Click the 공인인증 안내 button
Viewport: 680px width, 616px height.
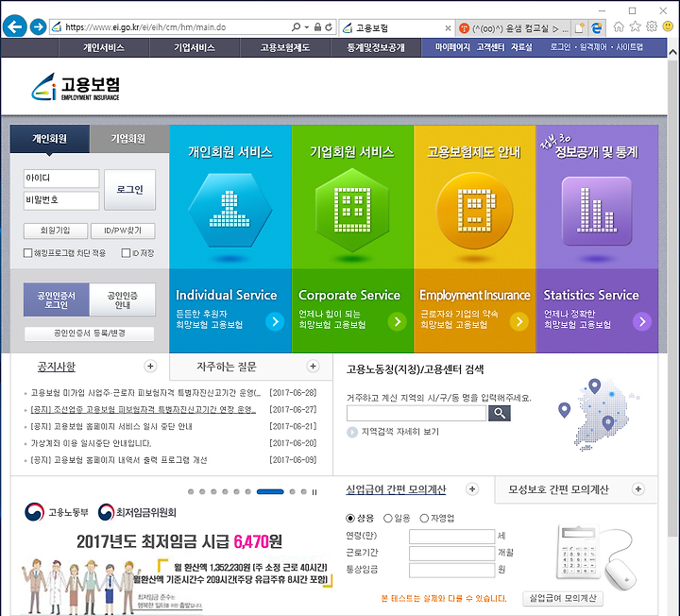(122, 299)
